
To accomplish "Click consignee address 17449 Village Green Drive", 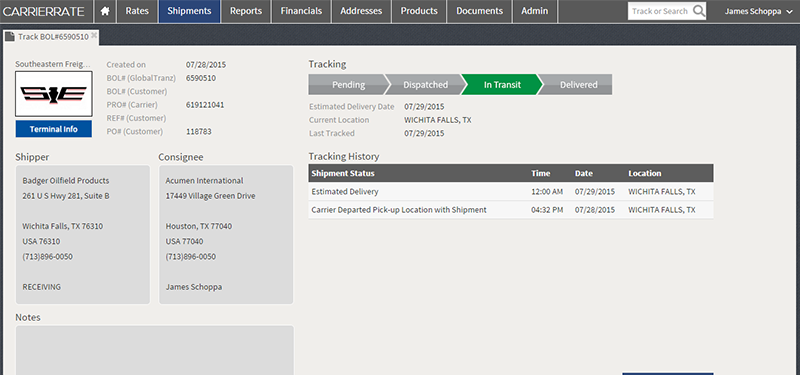I will (x=211, y=196).
